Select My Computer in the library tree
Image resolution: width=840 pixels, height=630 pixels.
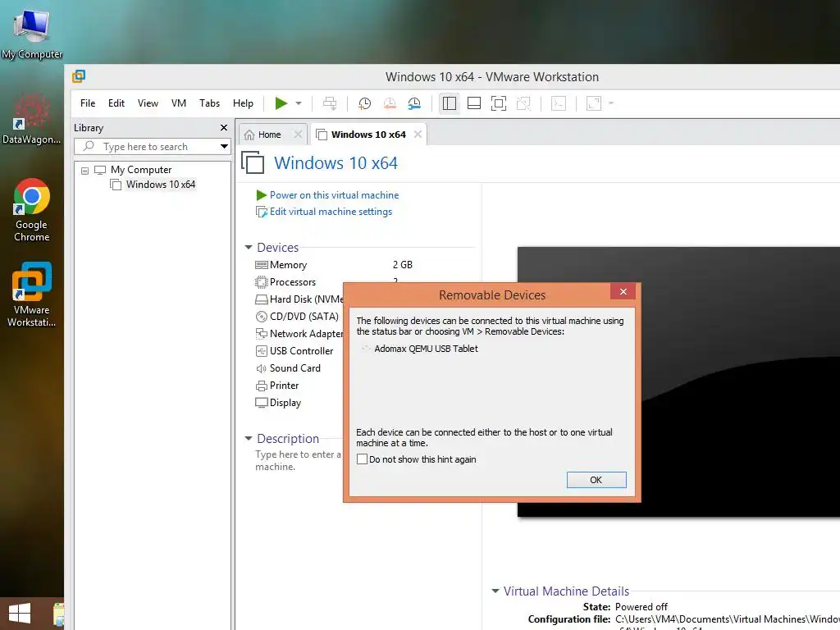tap(141, 170)
